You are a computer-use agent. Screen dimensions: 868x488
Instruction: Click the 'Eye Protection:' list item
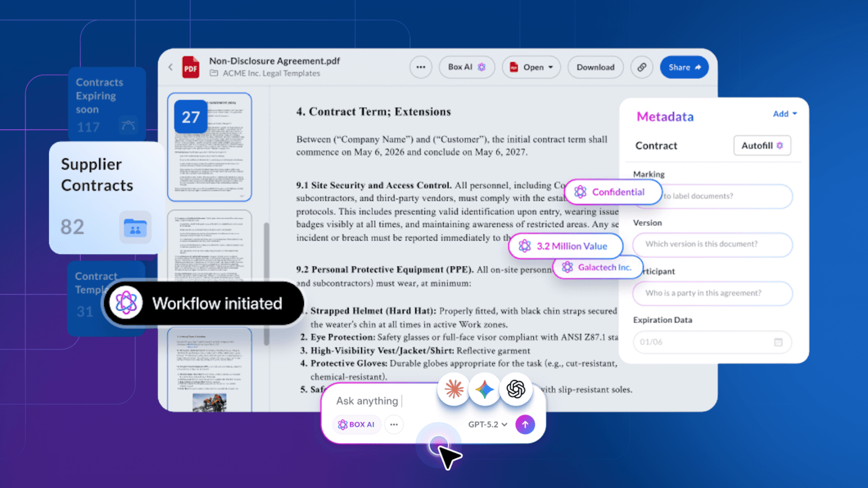343,337
